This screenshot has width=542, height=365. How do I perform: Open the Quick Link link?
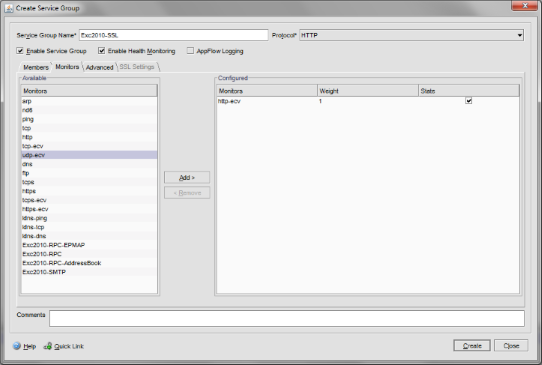point(69,346)
